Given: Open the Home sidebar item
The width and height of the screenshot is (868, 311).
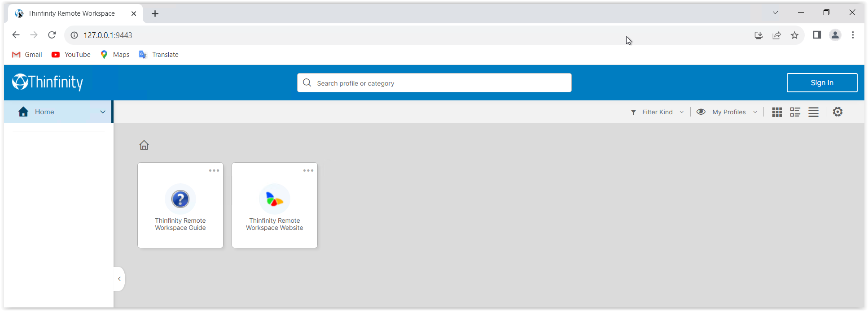Looking at the screenshot, I should pyautogui.click(x=58, y=112).
